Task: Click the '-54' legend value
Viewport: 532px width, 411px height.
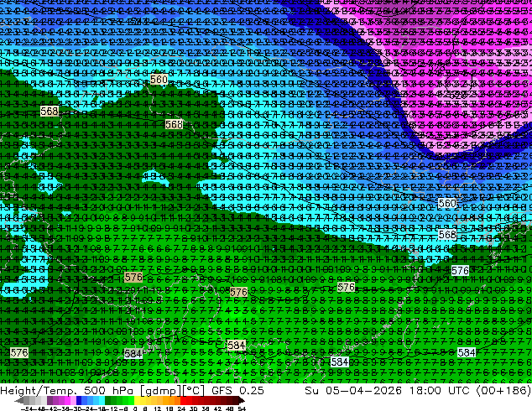Action: [27, 408]
